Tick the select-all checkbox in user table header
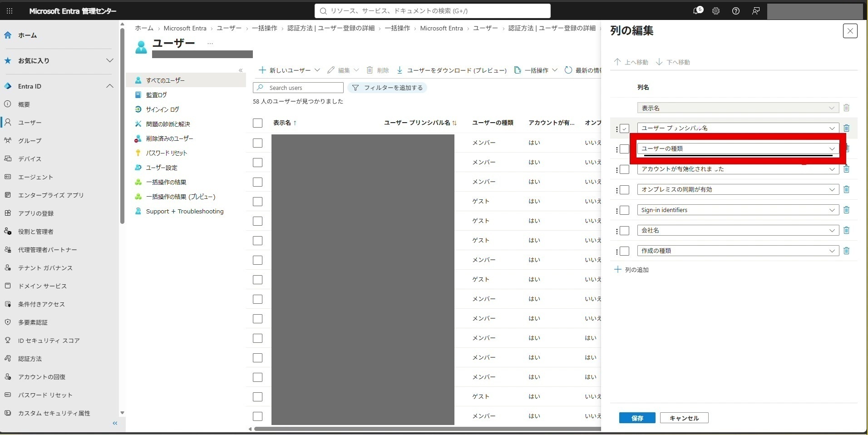868x435 pixels. click(x=257, y=123)
